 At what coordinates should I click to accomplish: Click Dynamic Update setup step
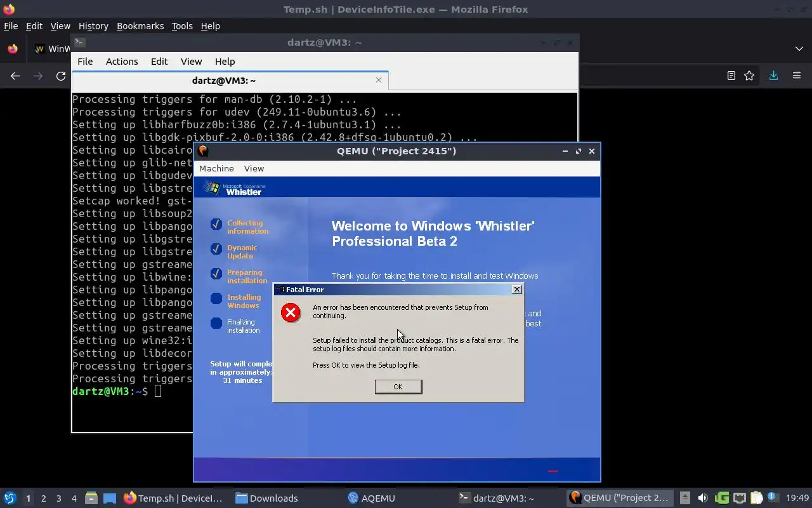point(242,251)
